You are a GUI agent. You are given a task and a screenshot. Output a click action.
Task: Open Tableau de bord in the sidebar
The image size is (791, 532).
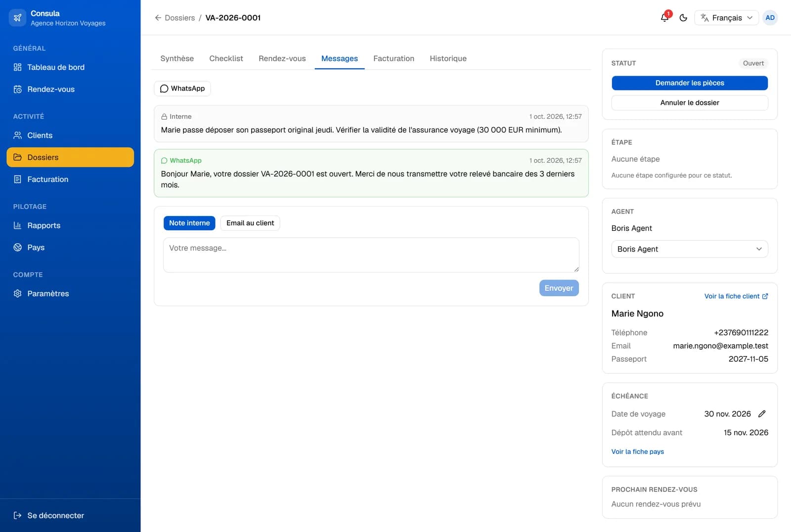coord(70,67)
